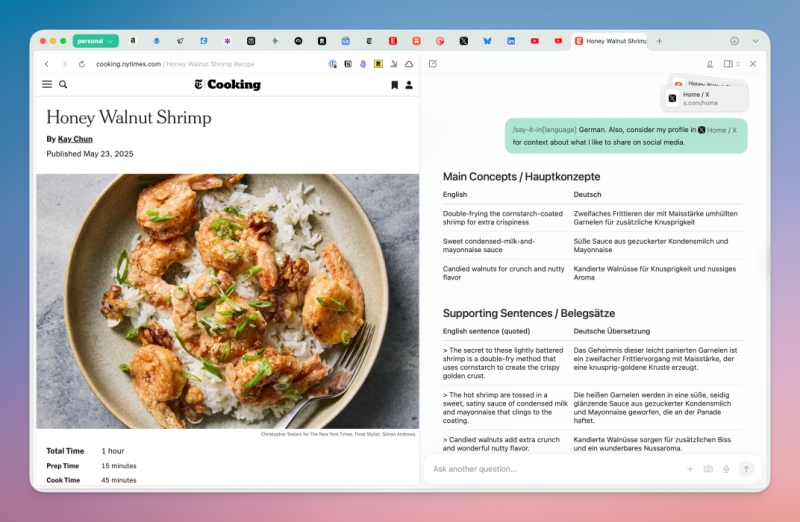Start voice input with microphone icon
This screenshot has width=800, height=522.
726,469
